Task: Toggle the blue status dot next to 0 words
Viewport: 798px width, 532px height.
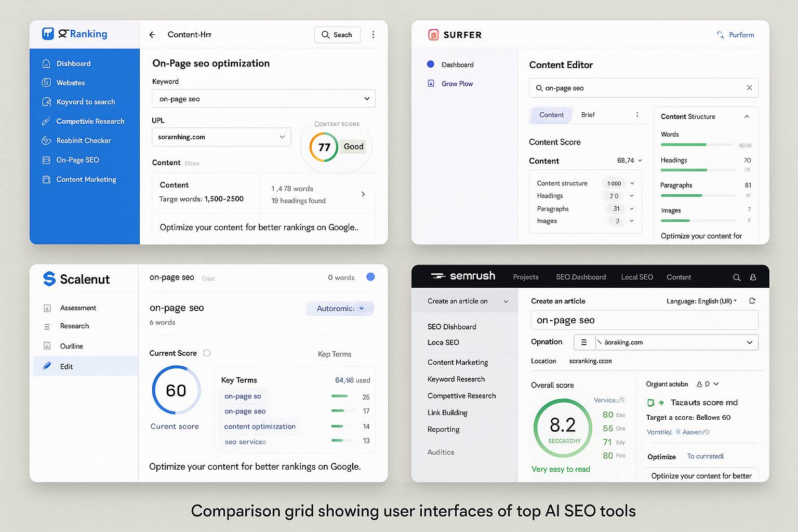Action: point(370,277)
